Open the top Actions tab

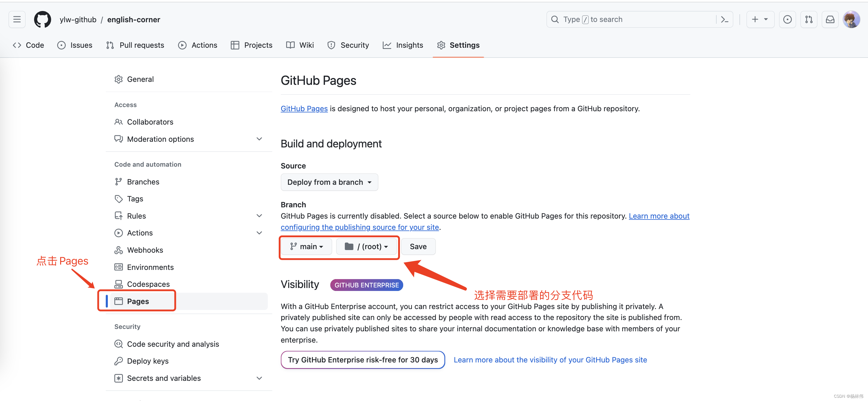click(198, 45)
